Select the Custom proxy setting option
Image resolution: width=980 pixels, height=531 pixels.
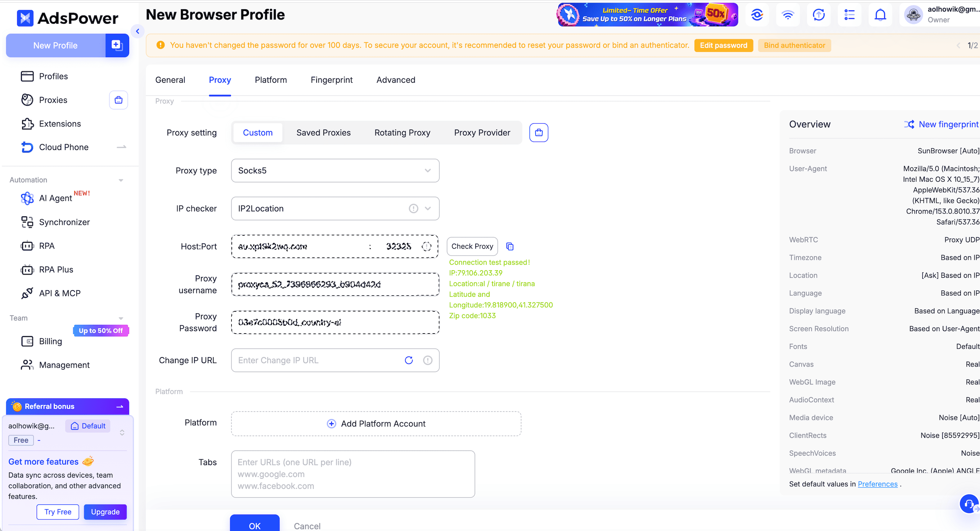258,133
